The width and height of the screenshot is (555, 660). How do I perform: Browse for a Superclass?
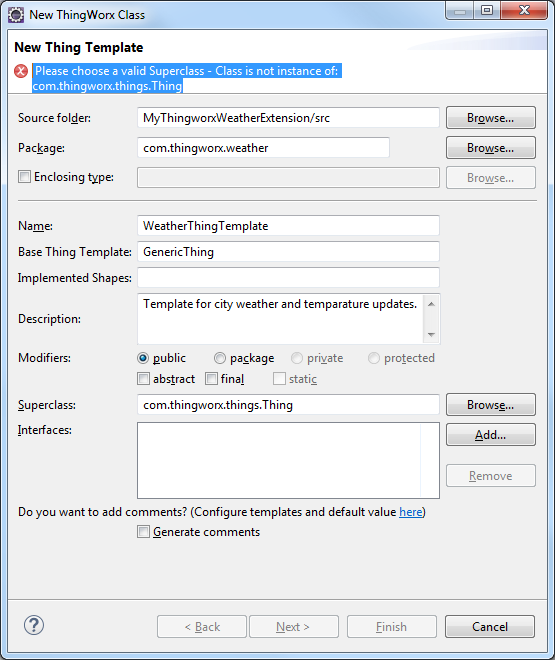491,405
